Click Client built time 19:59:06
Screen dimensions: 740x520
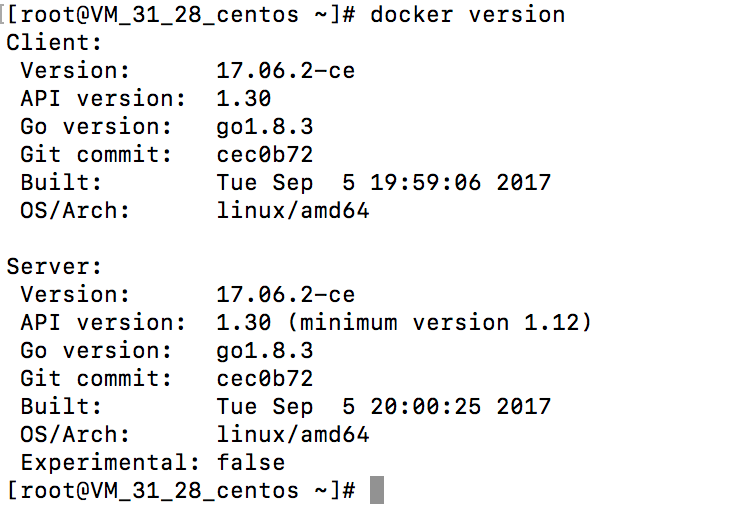coord(425,183)
